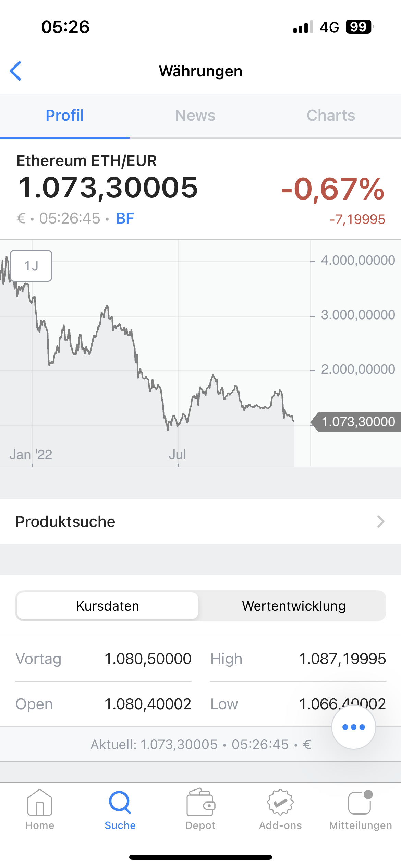Tap the blue back arrow icon
This screenshot has height=868, width=401.
coord(16,71)
